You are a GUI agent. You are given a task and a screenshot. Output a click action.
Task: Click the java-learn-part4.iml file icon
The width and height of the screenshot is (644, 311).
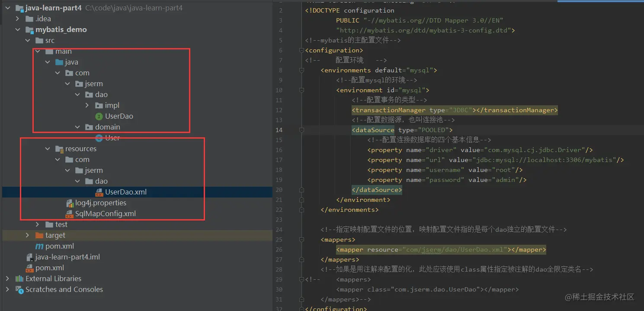pos(29,257)
